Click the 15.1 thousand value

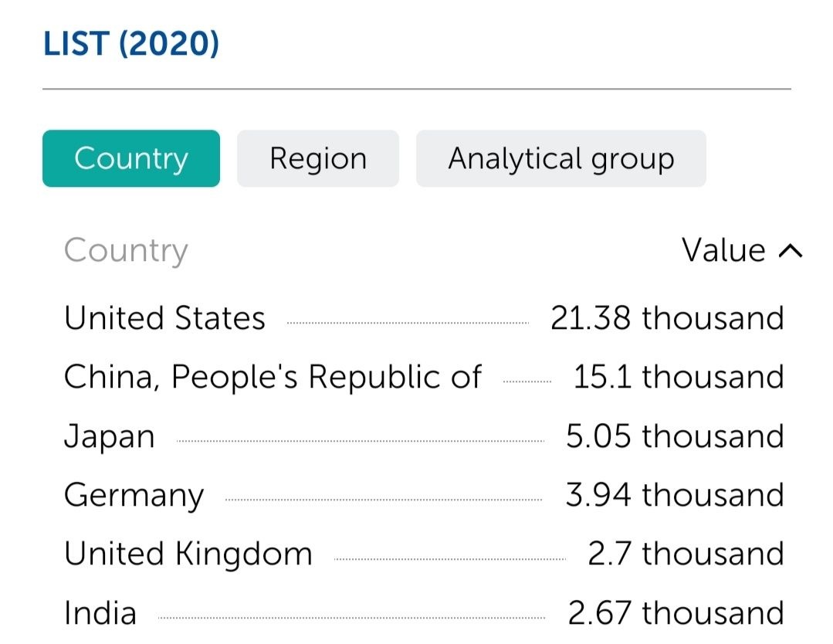[x=678, y=377]
